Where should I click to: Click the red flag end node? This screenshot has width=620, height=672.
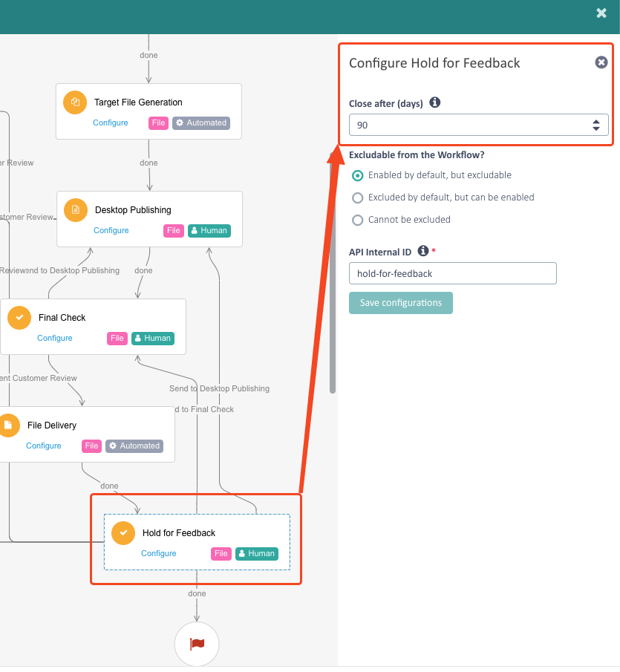pyautogui.click(x=197, y=644)
